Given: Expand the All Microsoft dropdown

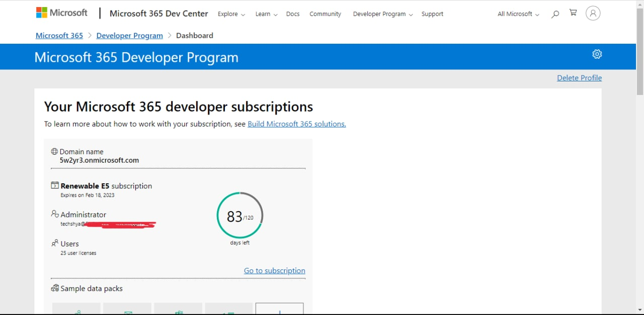Looking at the screenshot, I should [x=518, y=14].
